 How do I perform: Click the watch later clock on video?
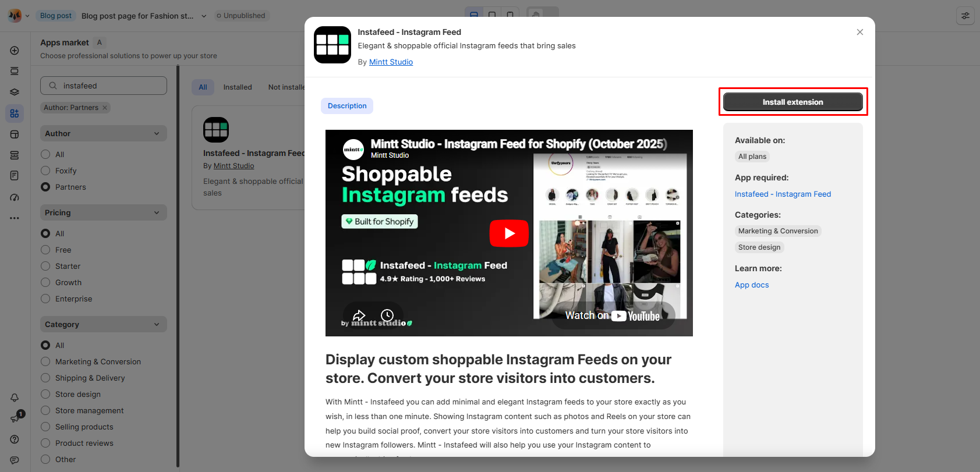pos(387,315)
